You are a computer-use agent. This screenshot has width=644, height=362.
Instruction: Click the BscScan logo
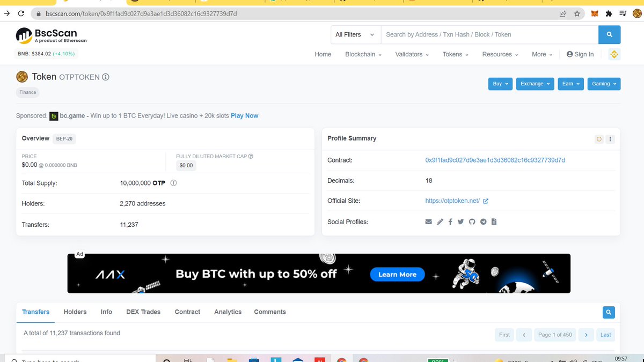click(50, 36)
